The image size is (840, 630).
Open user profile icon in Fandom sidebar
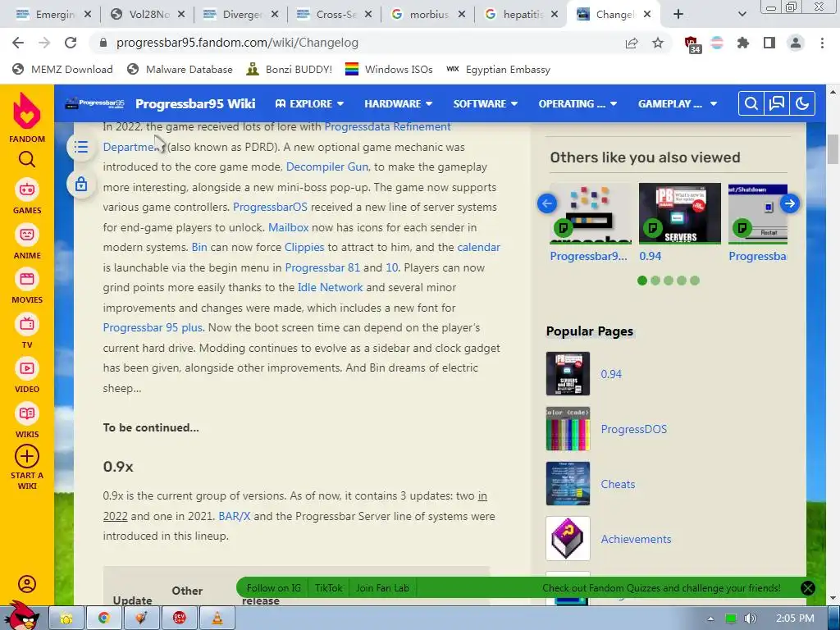pyautogui.click(x=27, y=584)
